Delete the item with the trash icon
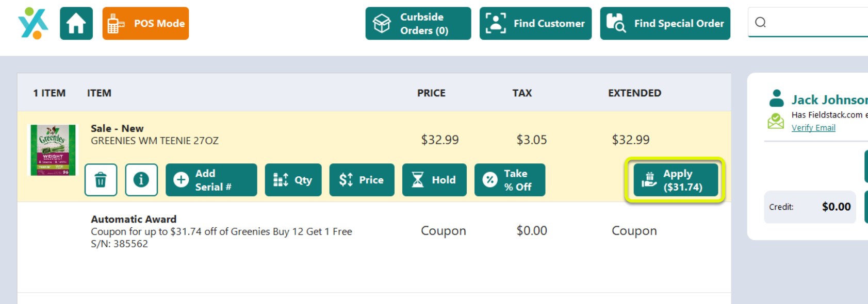This screenshot has width=868, height=304. click(101, 180)
